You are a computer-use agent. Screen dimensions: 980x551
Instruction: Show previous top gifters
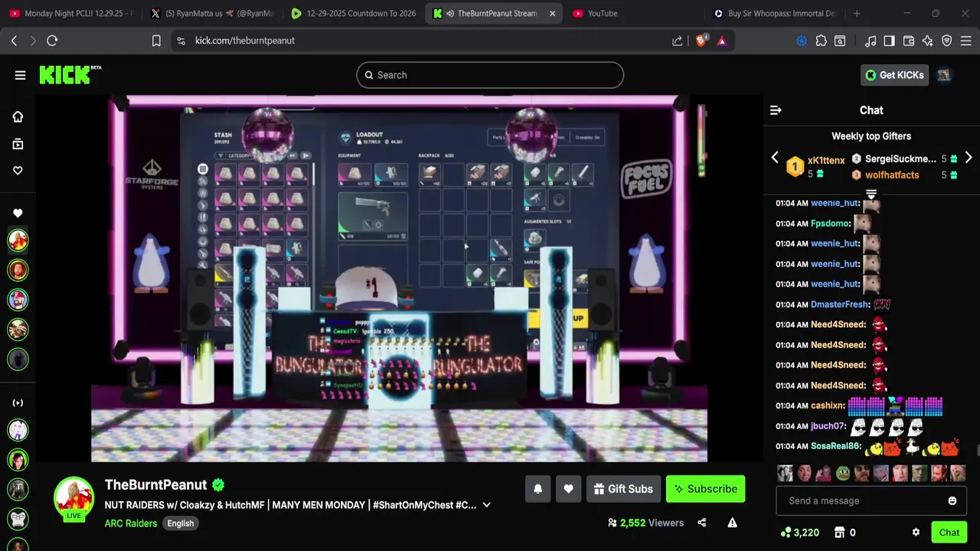[775, 158]
